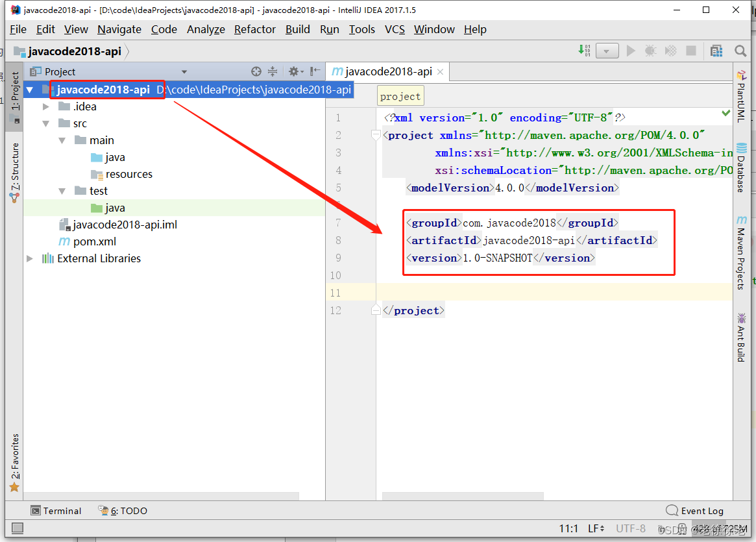The width and height of the screenshot is (756, 542).
Task: Open the Edit menu
Action: (45, 29)
